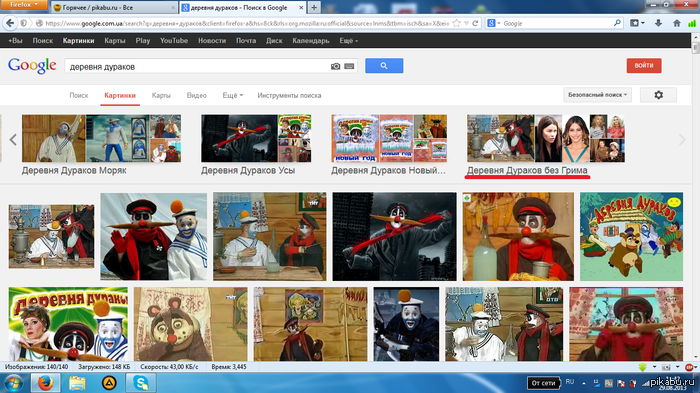Click the Google logo
This screenshot has width=700, height=393.
pos(32,65)
